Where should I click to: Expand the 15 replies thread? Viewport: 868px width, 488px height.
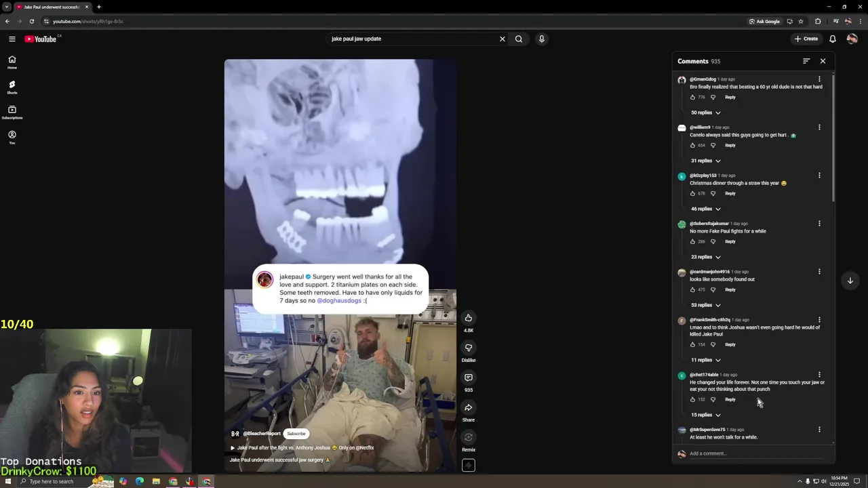(x=706, y=415)
